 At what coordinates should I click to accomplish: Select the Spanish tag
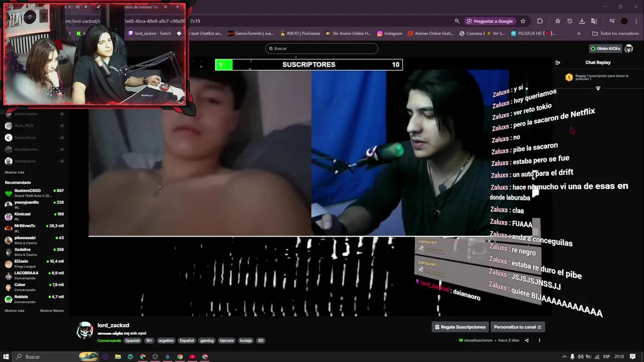(x=133, y=340)
